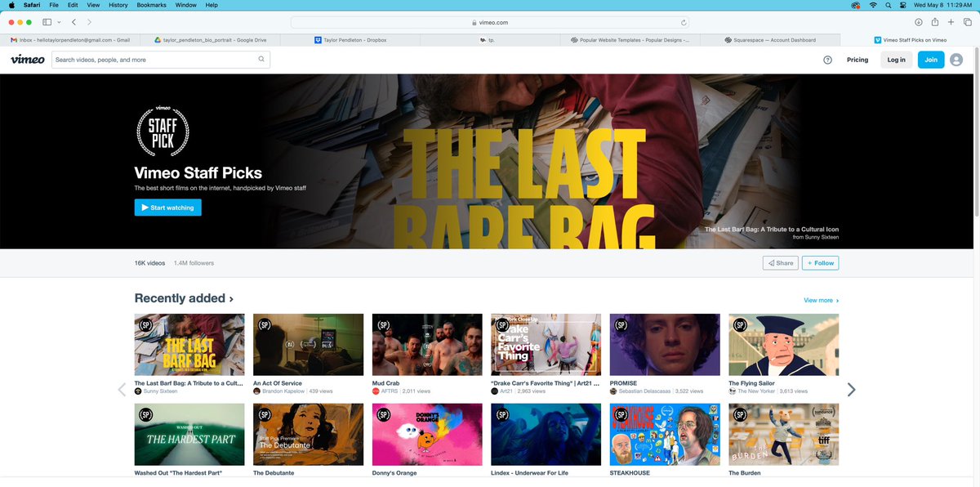Go back with Safari back arrow

74,22
